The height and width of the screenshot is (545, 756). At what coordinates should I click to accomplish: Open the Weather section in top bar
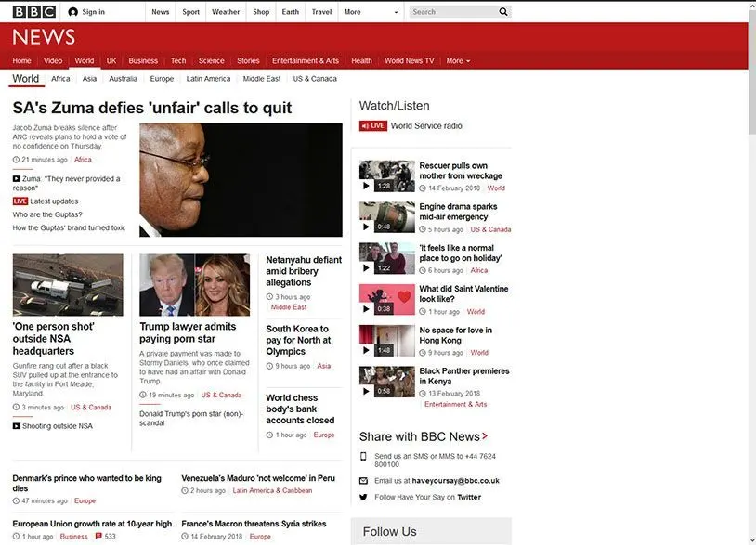226,12
